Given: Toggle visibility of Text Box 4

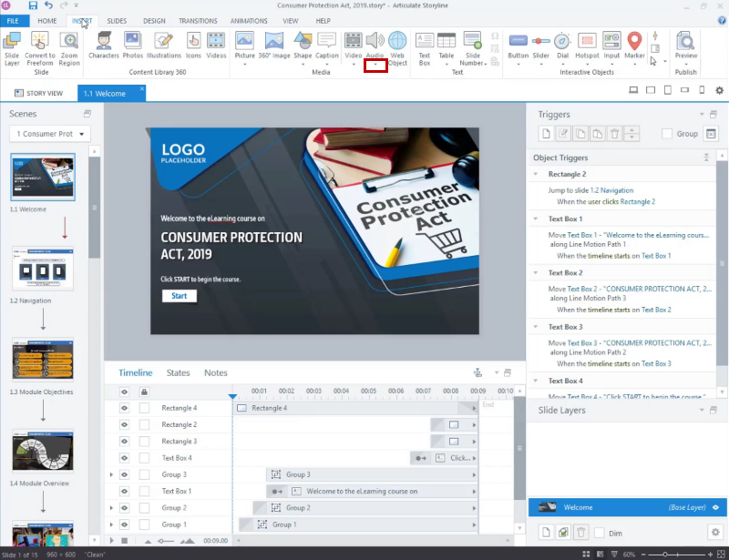Looking at the screenshot, I should [124, 458].
